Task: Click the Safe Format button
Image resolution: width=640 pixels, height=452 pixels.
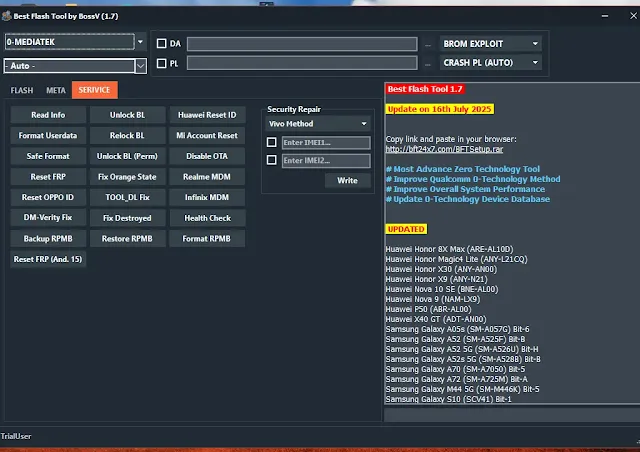Action: pos(48,156)
